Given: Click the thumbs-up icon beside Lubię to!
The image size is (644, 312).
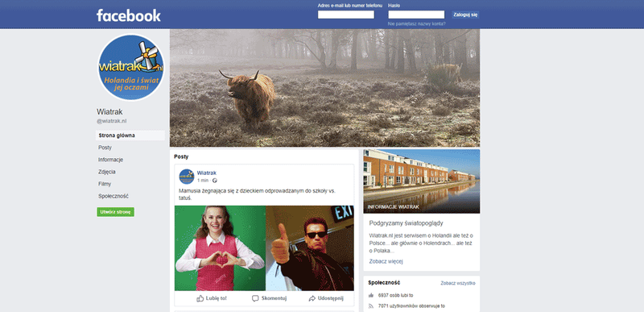Looking at the screenshot, I should point(200,298).
